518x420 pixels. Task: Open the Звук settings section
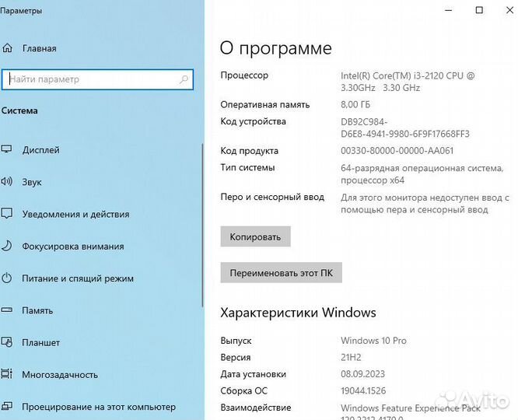pyautogui.click(x=32, y=182)
